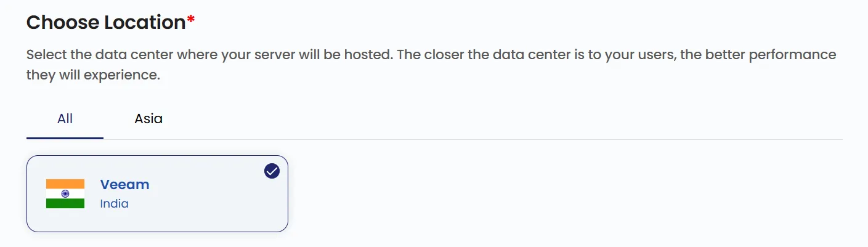Image resolution: width=868 pixels, height=247 pixels.
Task: Click the "they will experience" text line
Action: (x=93, y=75)
